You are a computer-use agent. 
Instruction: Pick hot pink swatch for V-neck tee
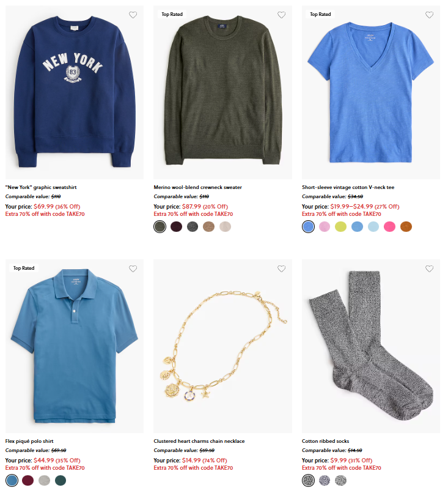point(390,227)
